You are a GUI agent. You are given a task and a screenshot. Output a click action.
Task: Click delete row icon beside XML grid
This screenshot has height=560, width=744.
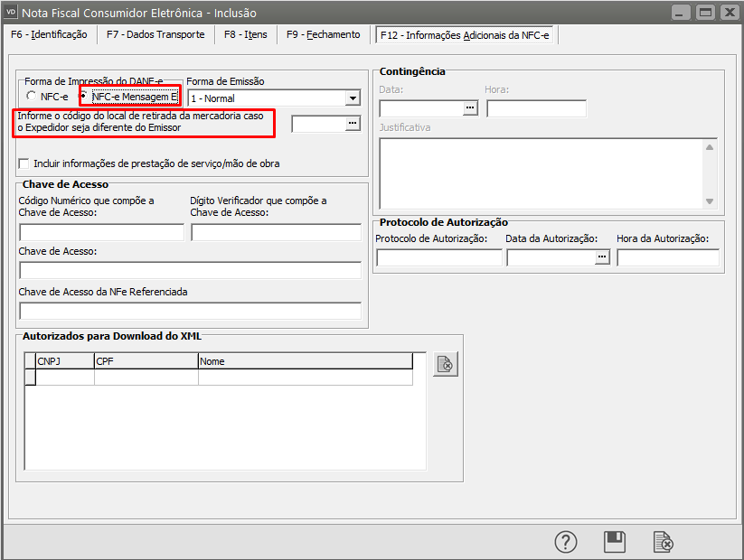(x=445, y=364)
